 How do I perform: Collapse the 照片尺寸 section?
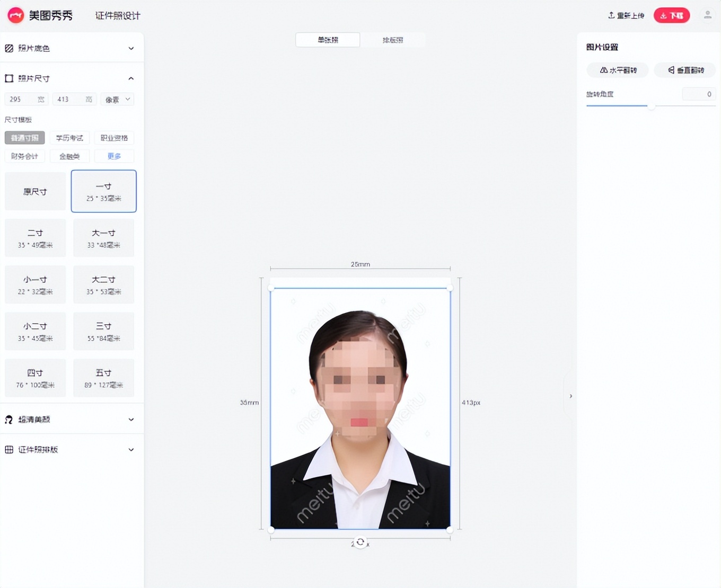tap(130, 78)
